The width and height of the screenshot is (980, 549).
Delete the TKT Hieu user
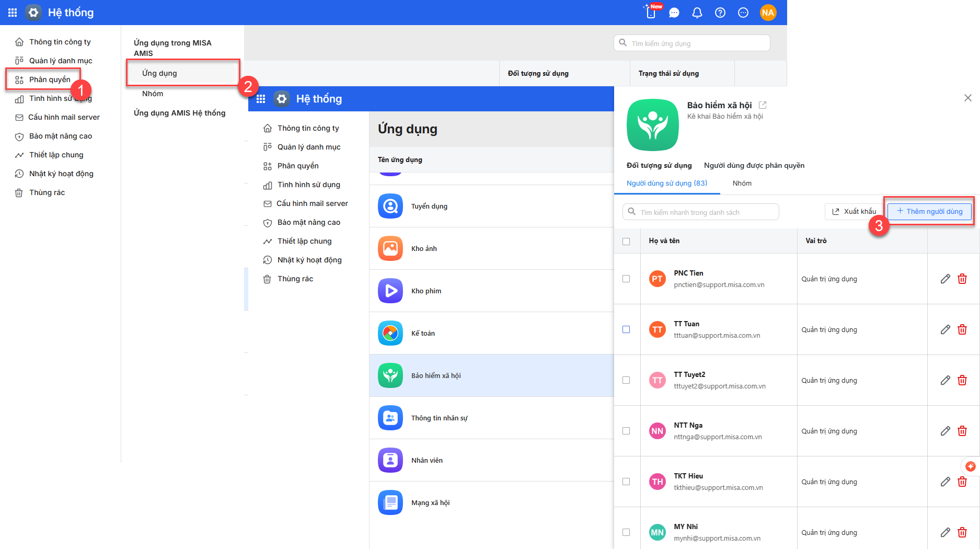click(962, 482)
